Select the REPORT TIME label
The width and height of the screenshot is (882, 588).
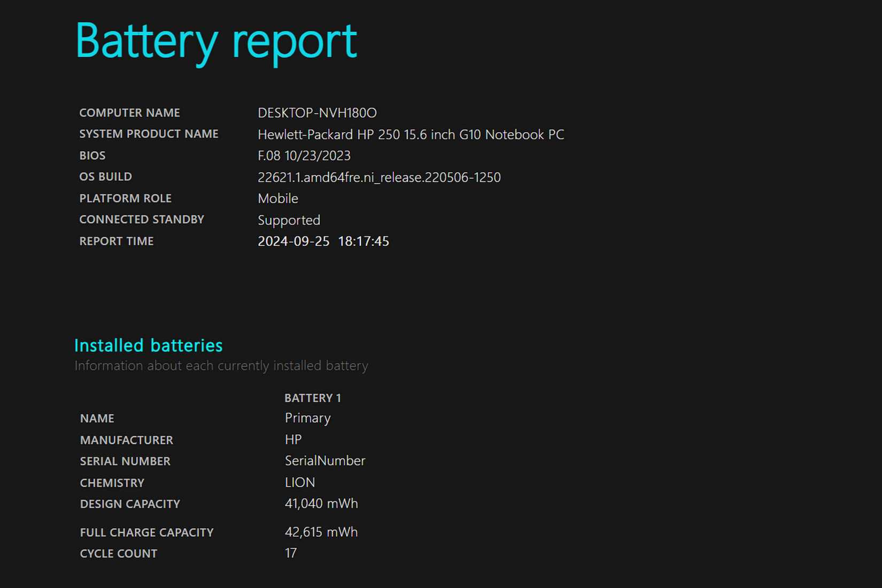(x=116, y=241)
